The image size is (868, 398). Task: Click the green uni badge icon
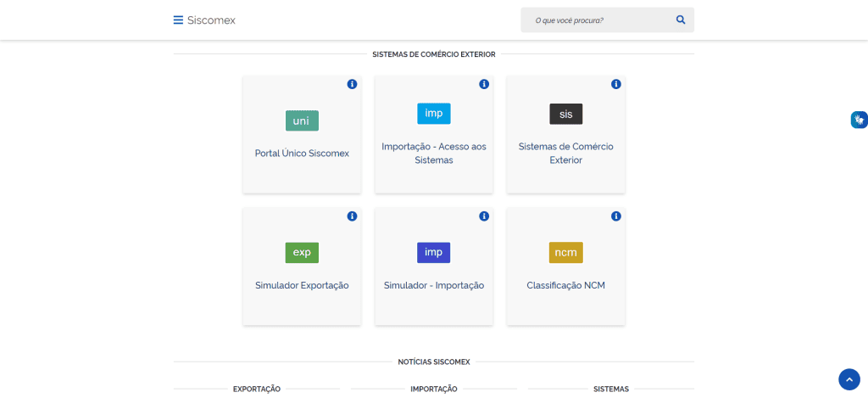(303, 121)
